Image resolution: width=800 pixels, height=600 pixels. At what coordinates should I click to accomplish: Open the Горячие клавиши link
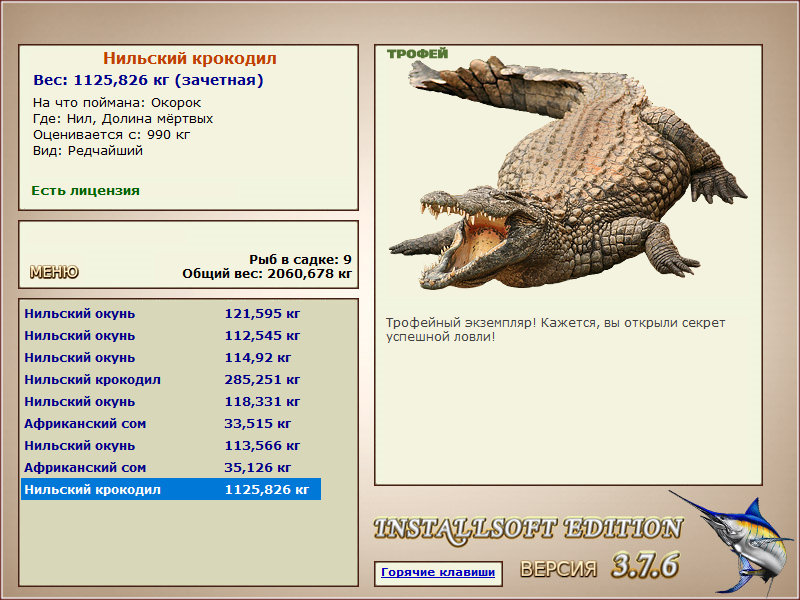[x=438, y=572]
